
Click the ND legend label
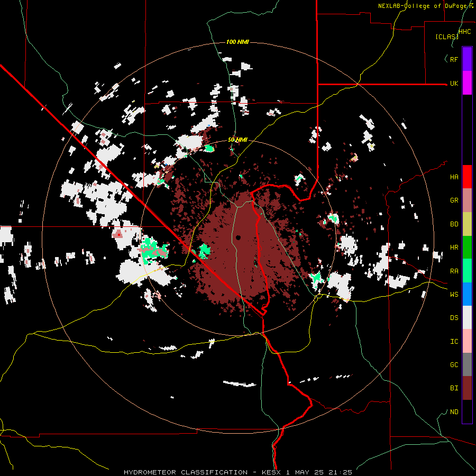(x=454, y=412)
